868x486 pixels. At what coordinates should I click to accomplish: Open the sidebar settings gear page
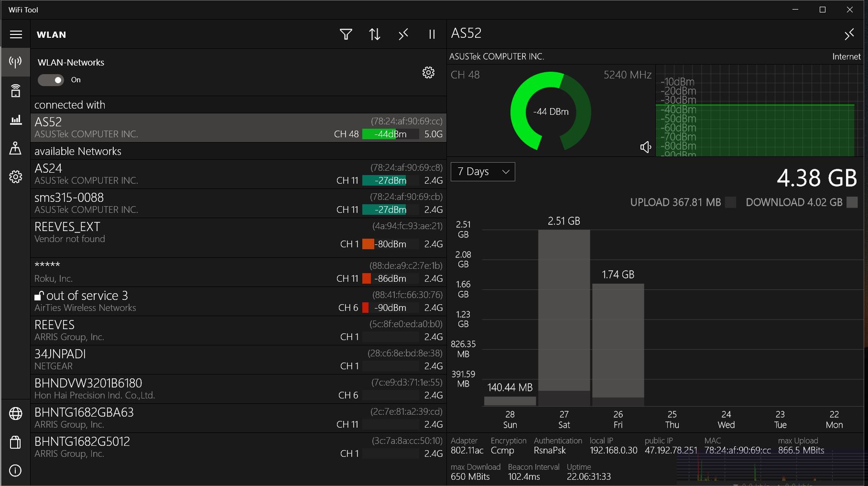coord(16,177)
